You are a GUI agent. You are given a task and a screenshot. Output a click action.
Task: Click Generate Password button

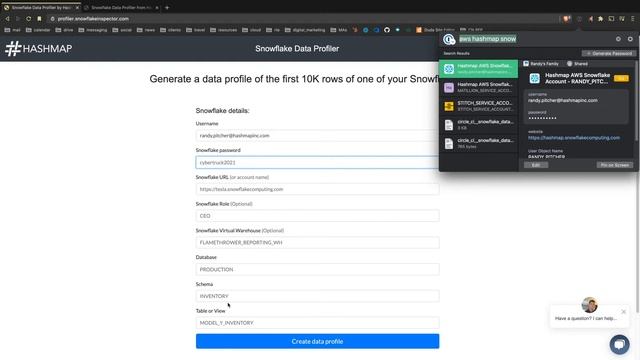click(609, 53)
